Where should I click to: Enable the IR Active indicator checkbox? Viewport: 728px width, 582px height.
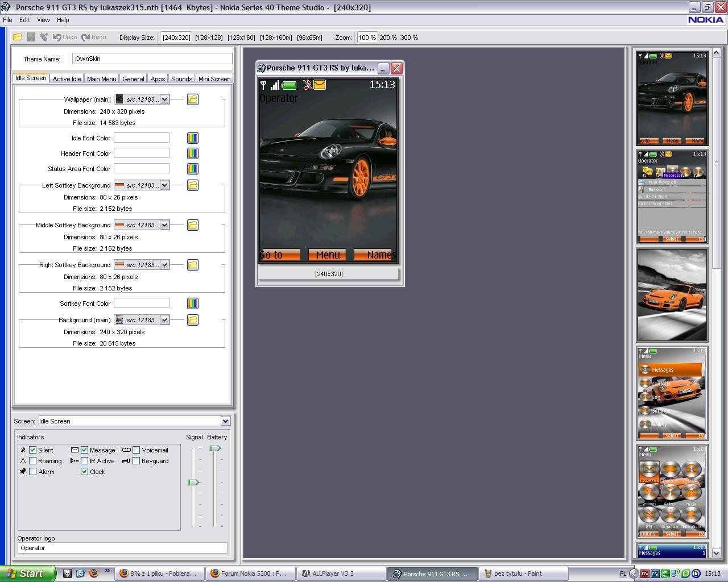[84, 461]
